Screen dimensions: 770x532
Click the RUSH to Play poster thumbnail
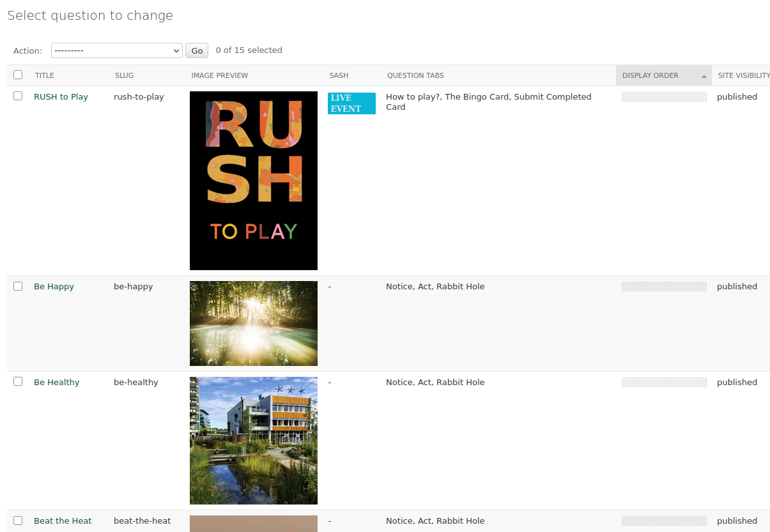(254, 181)
